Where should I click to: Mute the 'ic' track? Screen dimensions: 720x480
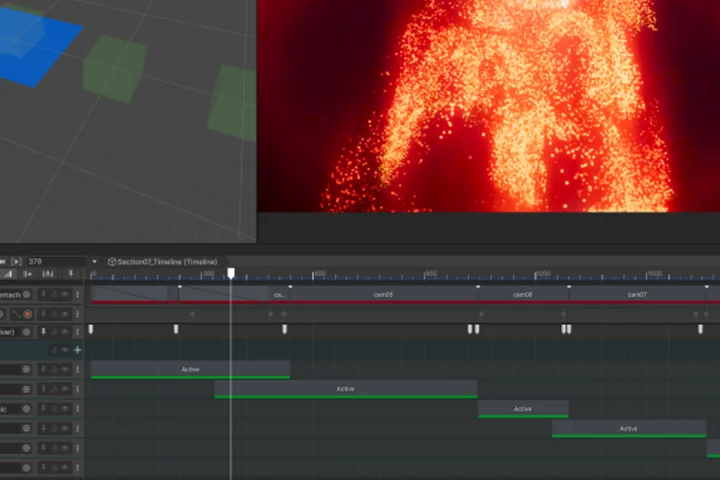tap(65, 408)
